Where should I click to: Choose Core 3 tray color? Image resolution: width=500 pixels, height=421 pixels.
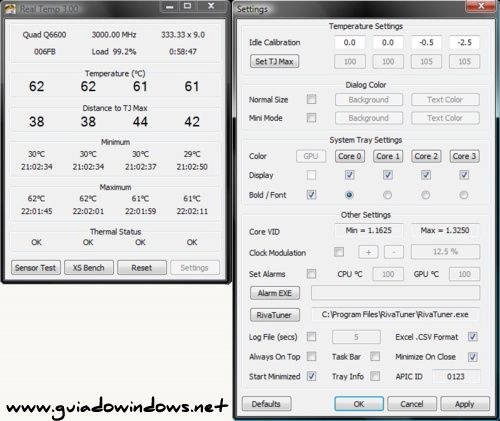(465, 156)
